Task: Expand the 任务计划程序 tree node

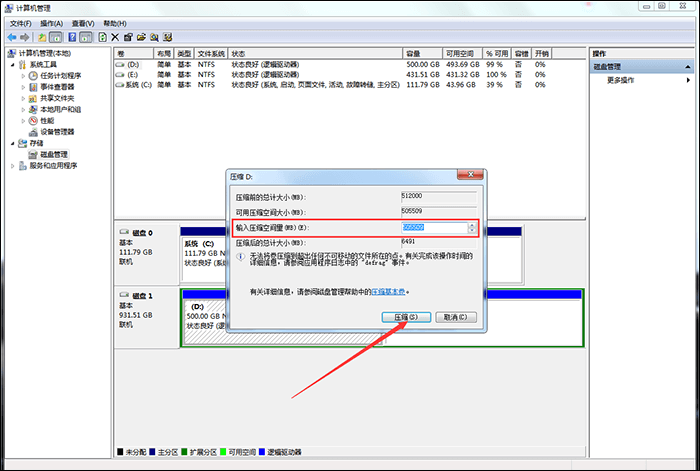Action: (x=24, y=76)
